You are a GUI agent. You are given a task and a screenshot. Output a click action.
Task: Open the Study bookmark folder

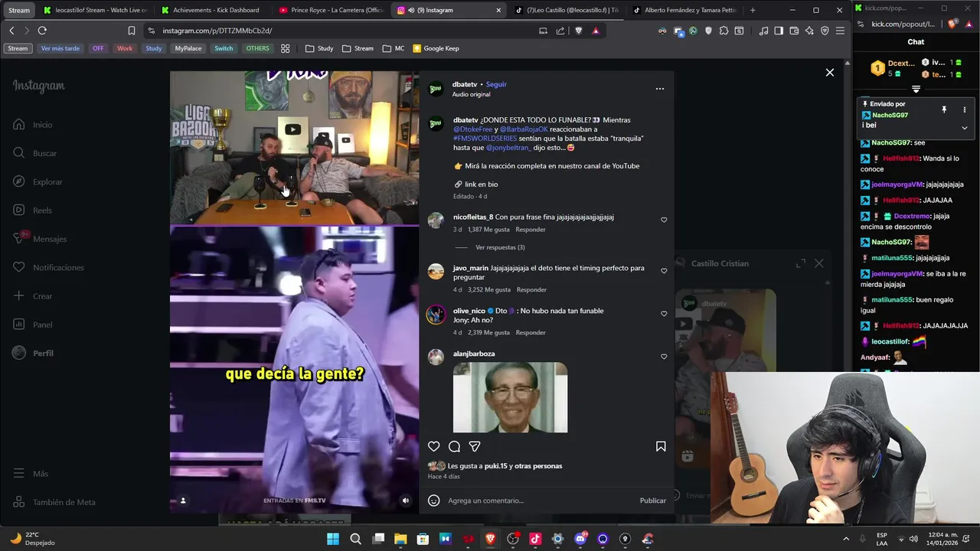319,48
